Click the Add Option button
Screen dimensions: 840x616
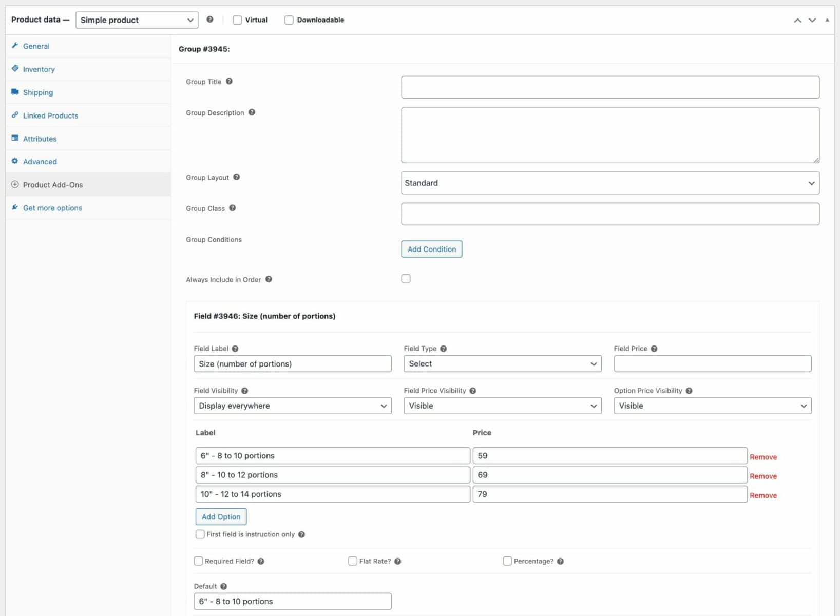(x=221, y=517)
